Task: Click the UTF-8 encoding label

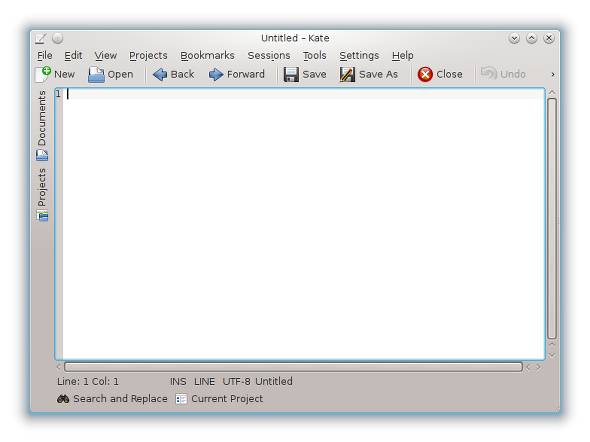Action: pyautogui.click(x=236, y=381)
